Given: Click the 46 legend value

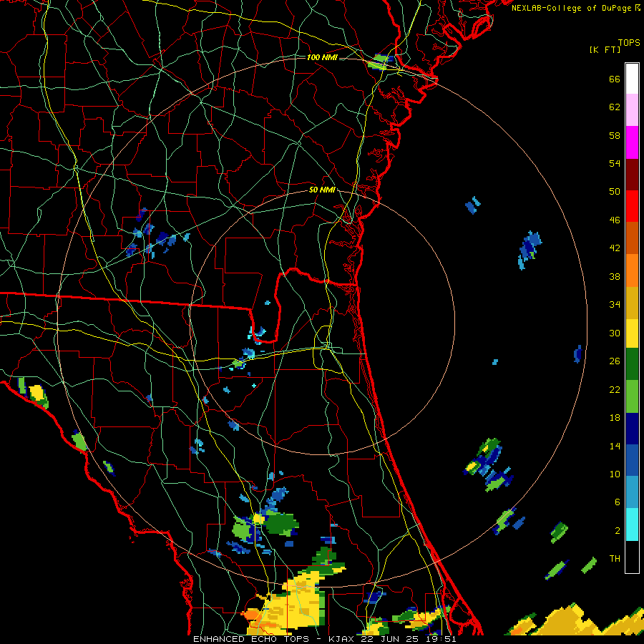Looking at the screenshot, I should (615, 220).
